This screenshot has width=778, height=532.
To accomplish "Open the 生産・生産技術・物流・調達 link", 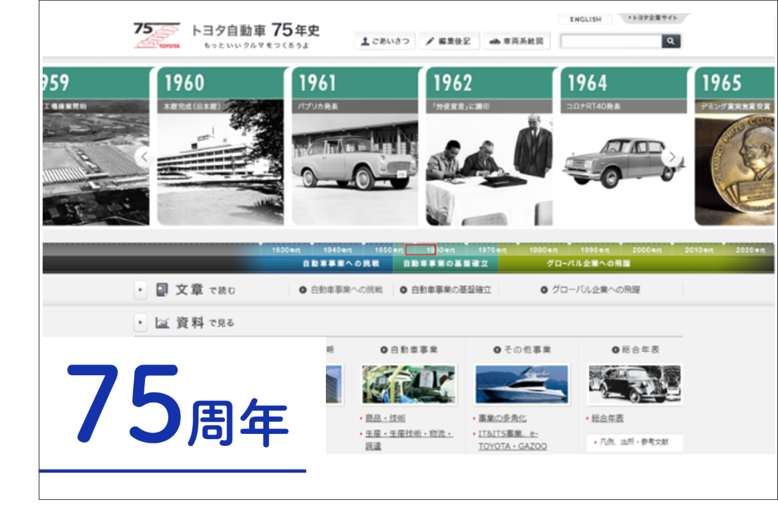I will 408,440.
